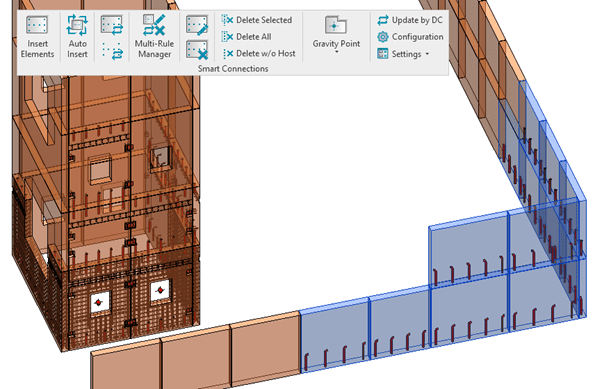Click the remove connection X icon

(x=197, y=50)
